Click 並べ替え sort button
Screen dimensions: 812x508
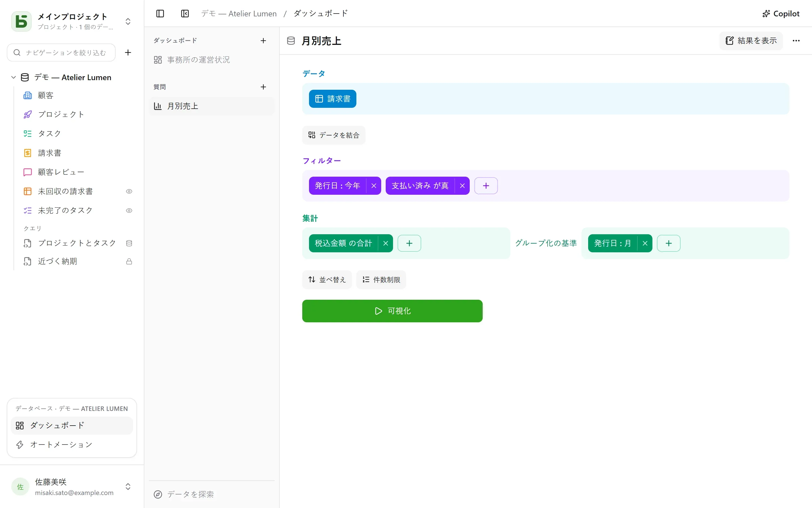327,279
